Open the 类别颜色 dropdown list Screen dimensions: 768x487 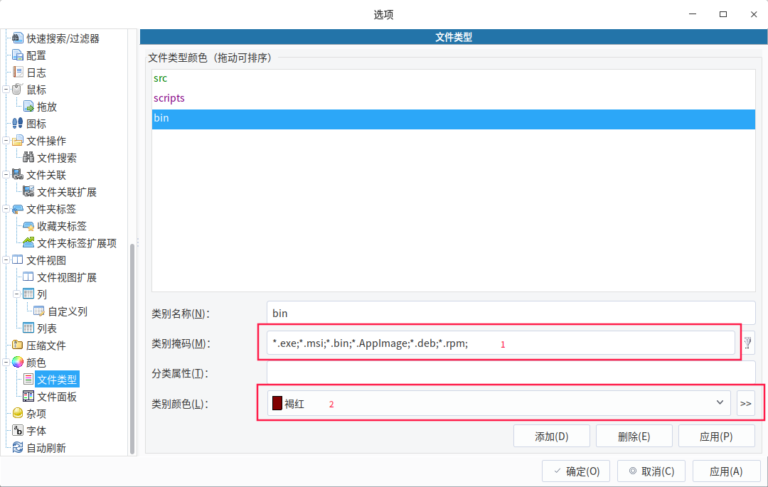pyautogui.click(x=720, y=402)
